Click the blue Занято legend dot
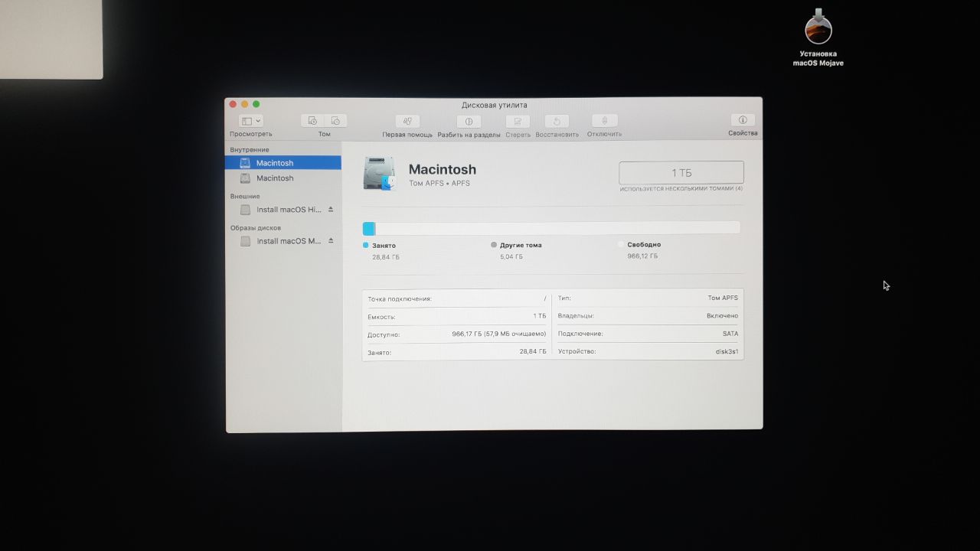 tap(366, 246)
